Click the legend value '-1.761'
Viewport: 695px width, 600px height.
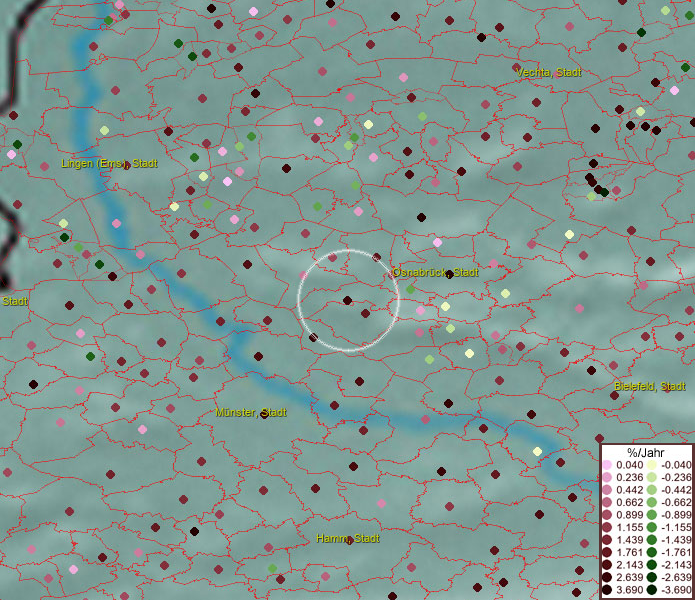point(676,552)
